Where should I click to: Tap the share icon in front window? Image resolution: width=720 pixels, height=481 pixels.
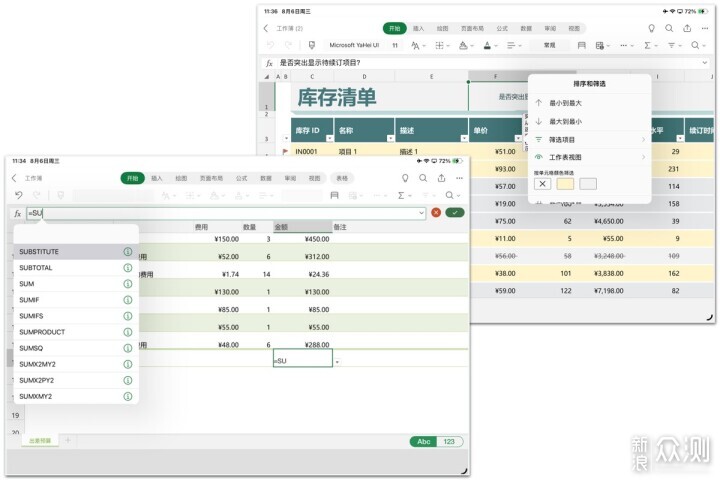tap(441, 178)
